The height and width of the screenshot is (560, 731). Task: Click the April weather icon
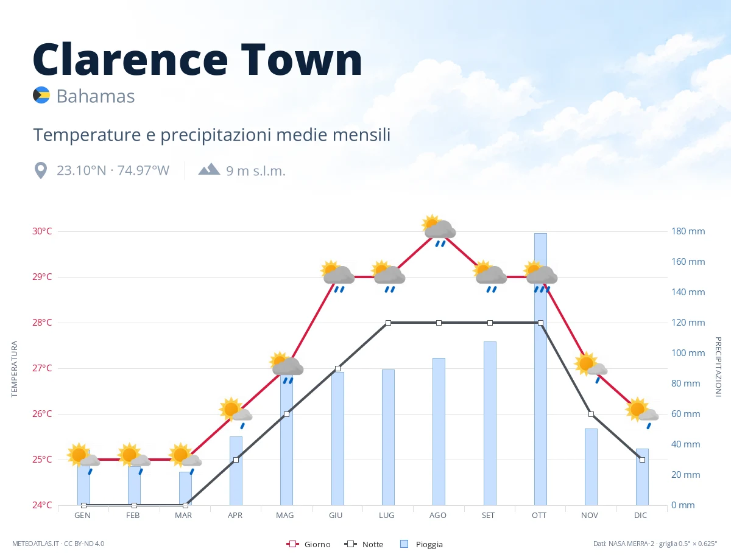[x=236, y=412]
